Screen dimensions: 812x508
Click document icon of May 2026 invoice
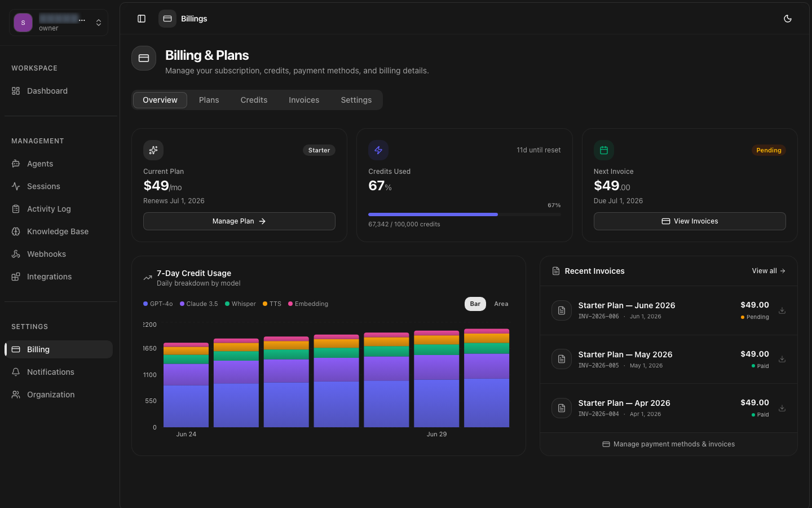(562, 359)
